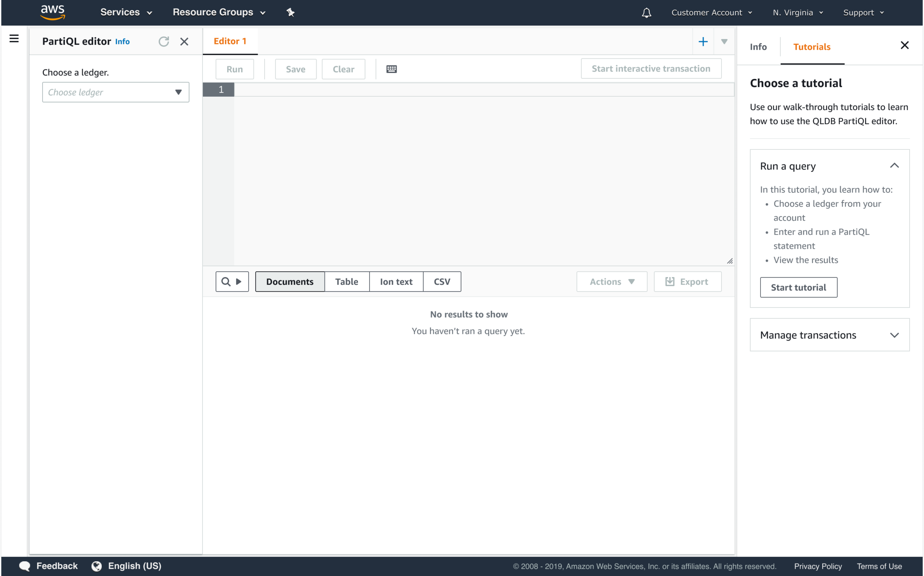Screen dimensions: 924x576
Task: Add a new editor tab with the plus icon
Action: click(703, 41)
